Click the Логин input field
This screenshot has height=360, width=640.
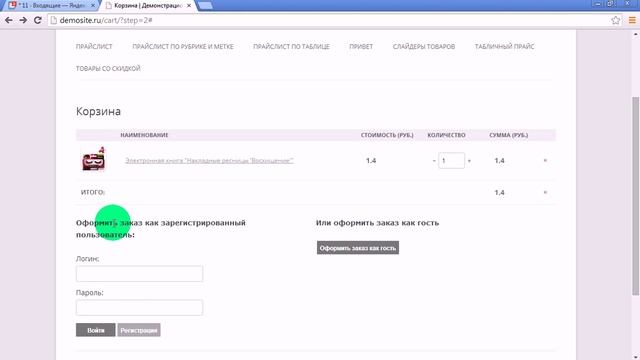[139, 273]
